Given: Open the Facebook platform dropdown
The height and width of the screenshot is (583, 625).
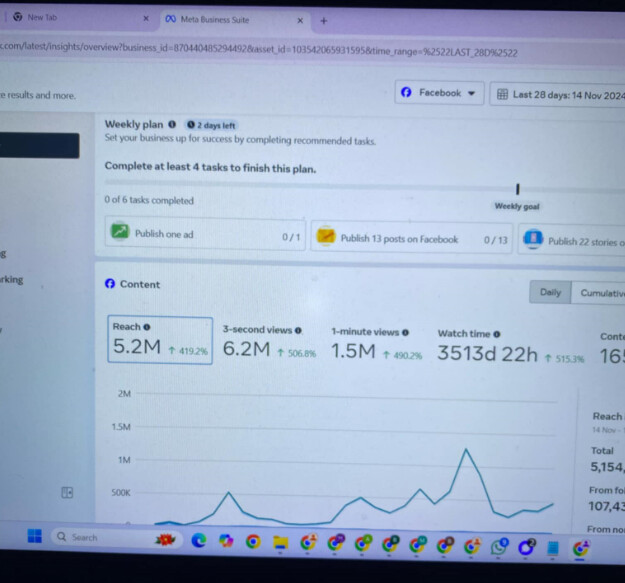Looking at the screenshot, I should pyautogui.click(x=439, y=93).
